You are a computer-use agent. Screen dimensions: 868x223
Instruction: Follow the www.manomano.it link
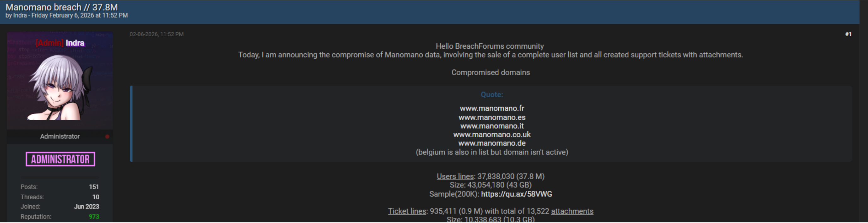[x=492, y=126]
